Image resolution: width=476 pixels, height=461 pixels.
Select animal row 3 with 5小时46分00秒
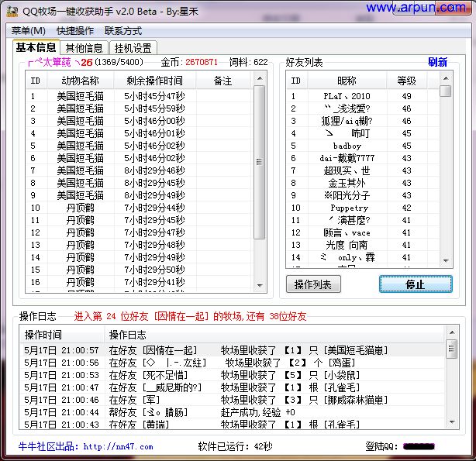point(139,121)
